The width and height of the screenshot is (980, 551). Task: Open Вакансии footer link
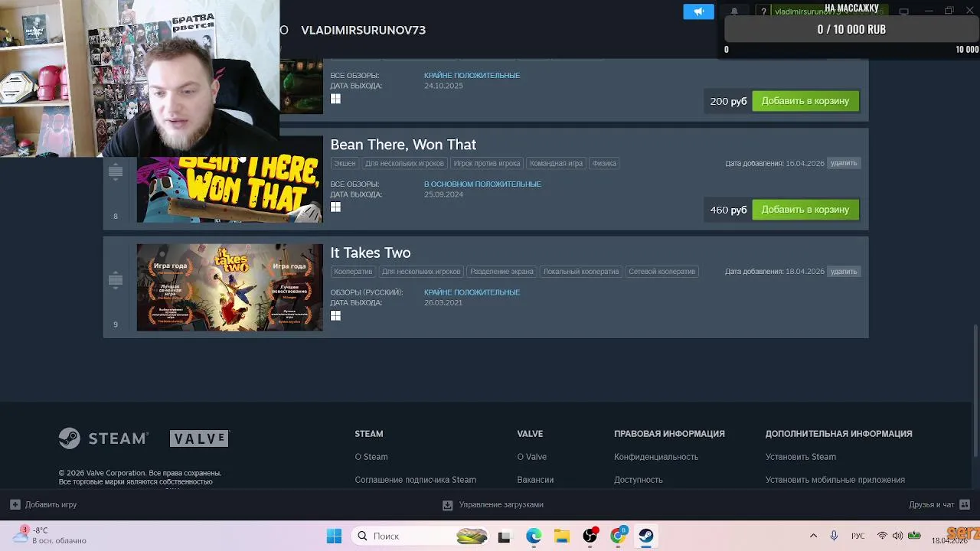535,480
